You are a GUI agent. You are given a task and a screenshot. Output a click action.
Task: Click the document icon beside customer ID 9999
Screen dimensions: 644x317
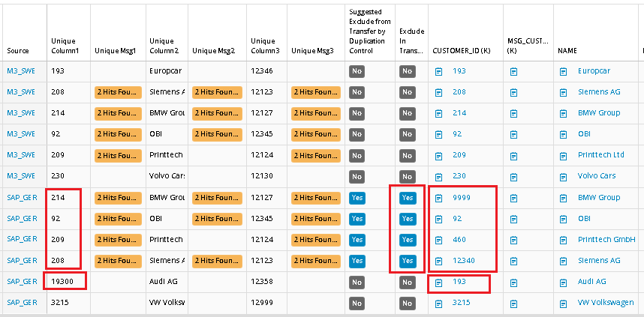[439, 198]
